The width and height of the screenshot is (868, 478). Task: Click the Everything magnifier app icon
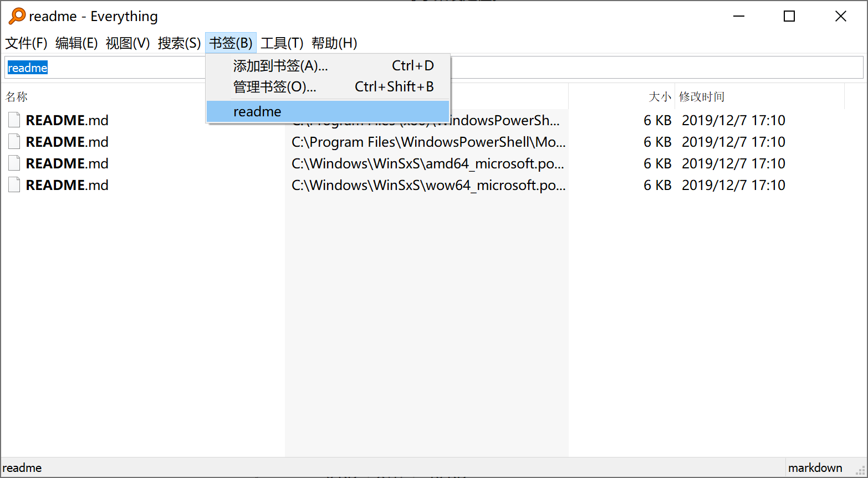(x=17, y=16)
